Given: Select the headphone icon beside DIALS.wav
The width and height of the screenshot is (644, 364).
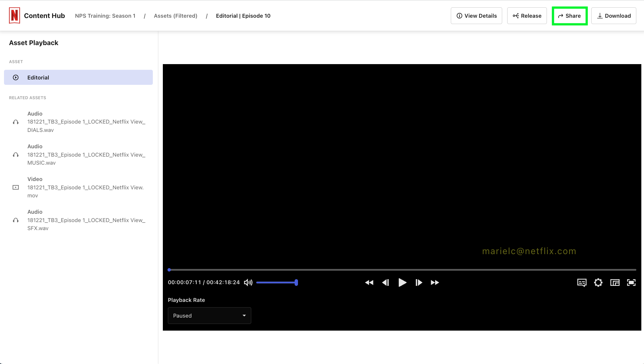Looking at the screenshot, I should 16,122.
